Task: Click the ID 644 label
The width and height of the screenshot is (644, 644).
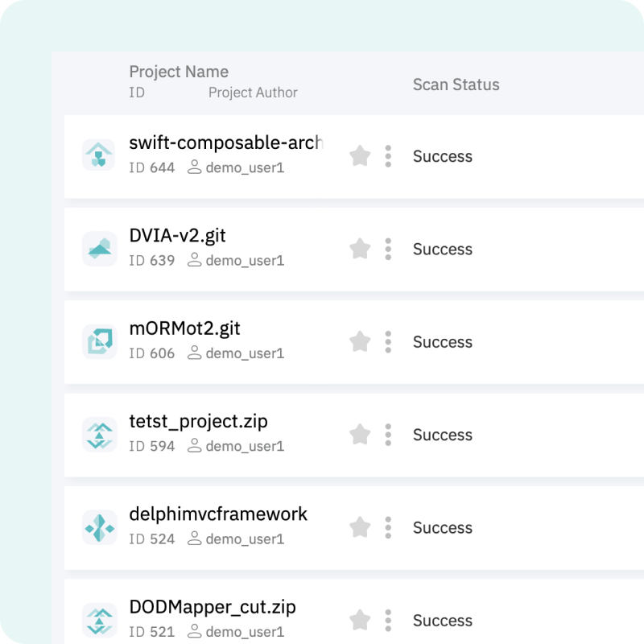Action: (151, 167)
